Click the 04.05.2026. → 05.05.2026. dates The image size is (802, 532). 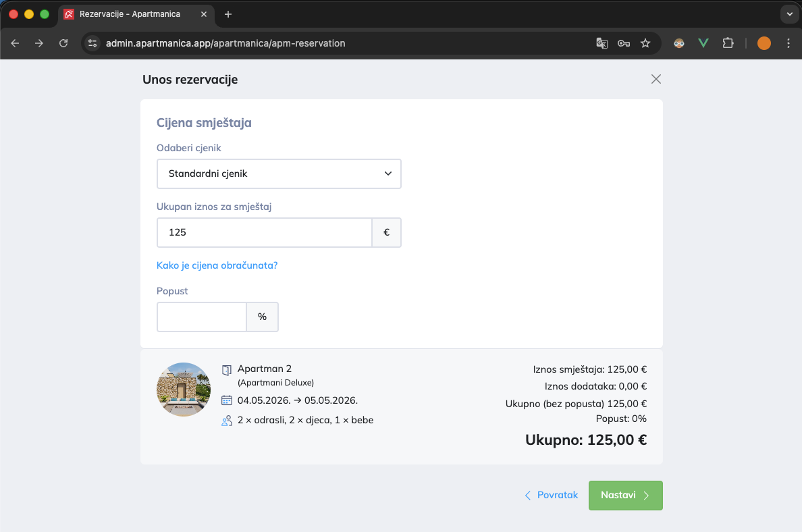(298, 400)
